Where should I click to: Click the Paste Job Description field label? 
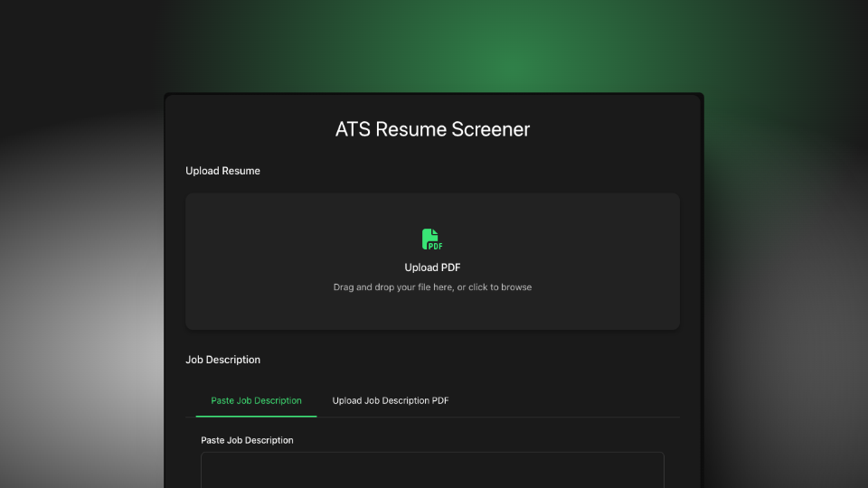[247, 440]
